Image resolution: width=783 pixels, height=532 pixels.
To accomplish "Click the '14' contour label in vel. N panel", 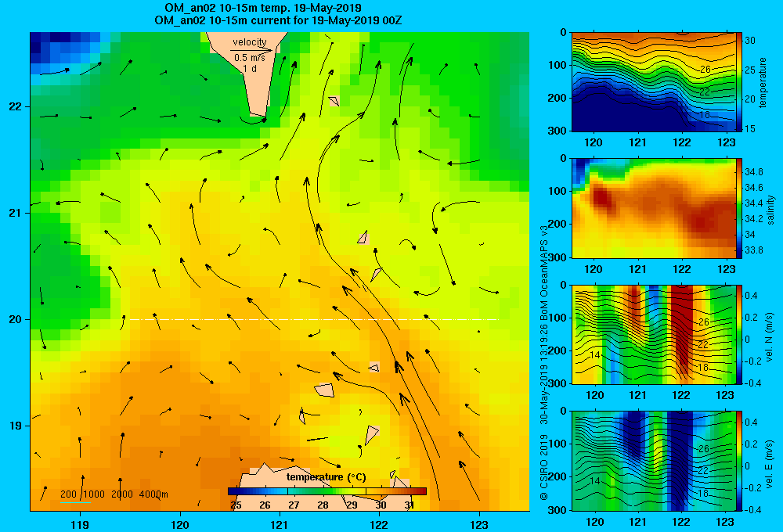I will pos(594,355).
